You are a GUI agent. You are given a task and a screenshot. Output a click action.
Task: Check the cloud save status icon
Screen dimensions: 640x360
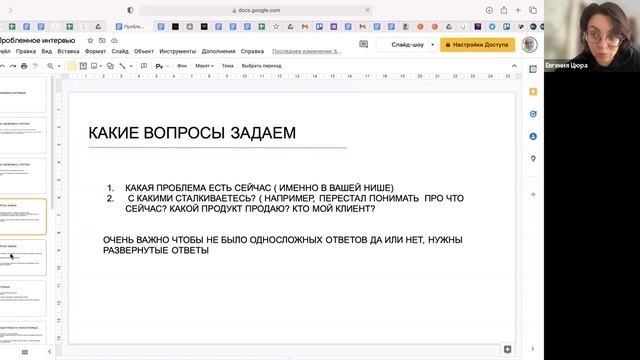[x=114, y=41]
